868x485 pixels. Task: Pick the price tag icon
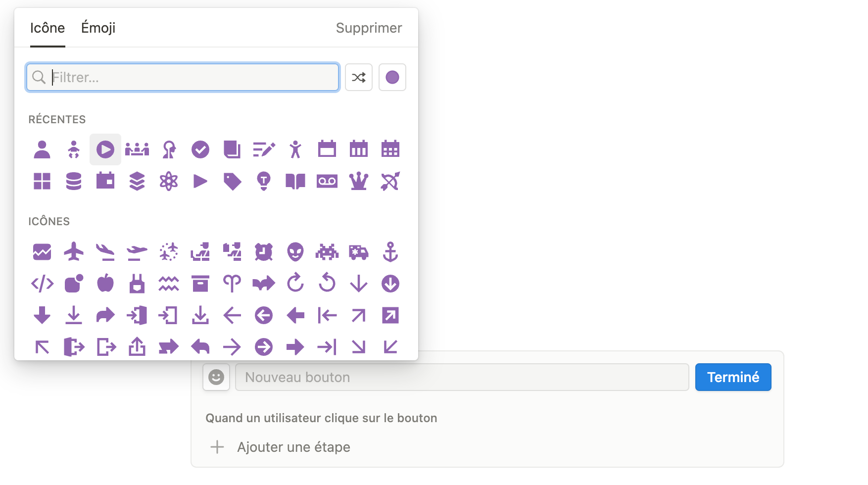tap(232, 181)
